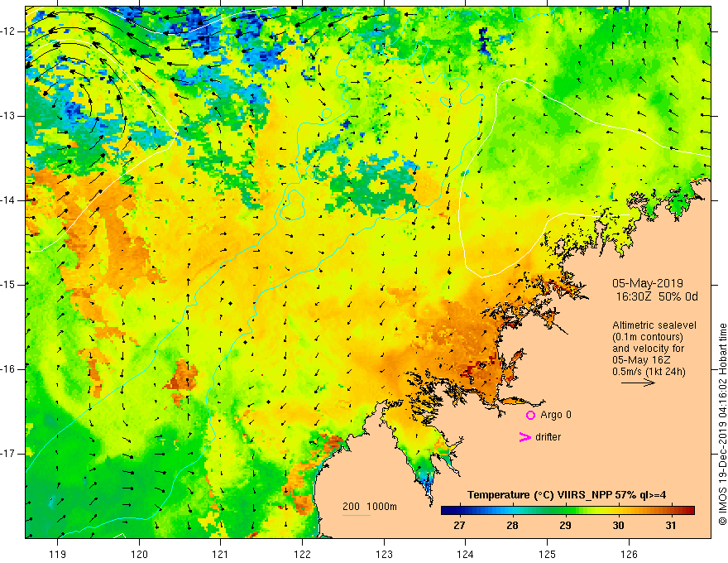Click the color bar label 29
The width and height of the screenshot is (728, 563).
tap(565, 526)
